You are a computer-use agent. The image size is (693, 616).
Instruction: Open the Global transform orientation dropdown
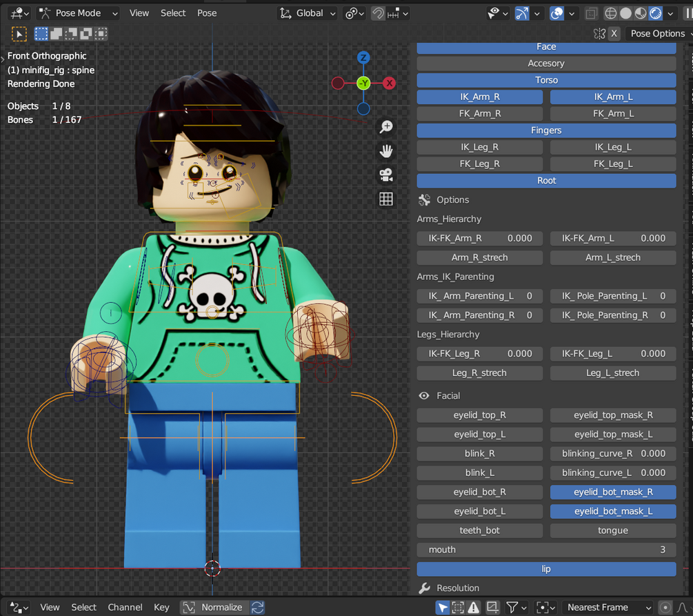pyautogui.click(x=307, y=13)
